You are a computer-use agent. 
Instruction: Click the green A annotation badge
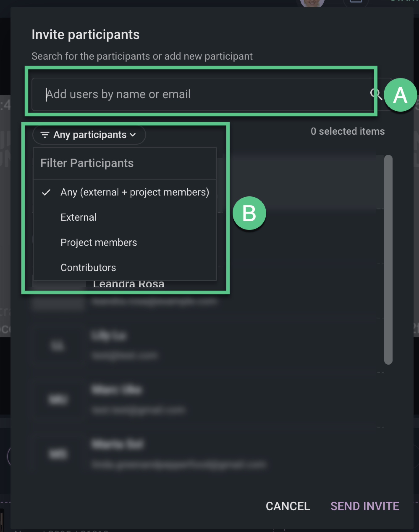click(x=400, y=95)
